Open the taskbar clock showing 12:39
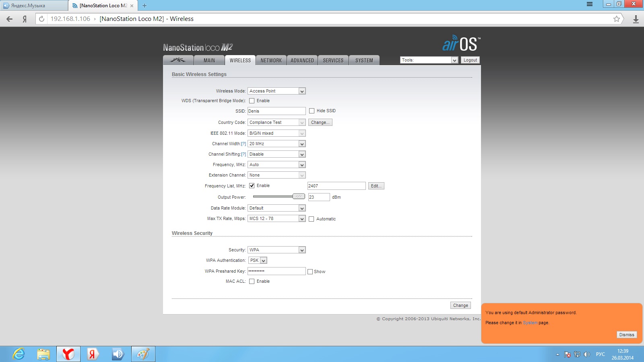 point(623,354)
